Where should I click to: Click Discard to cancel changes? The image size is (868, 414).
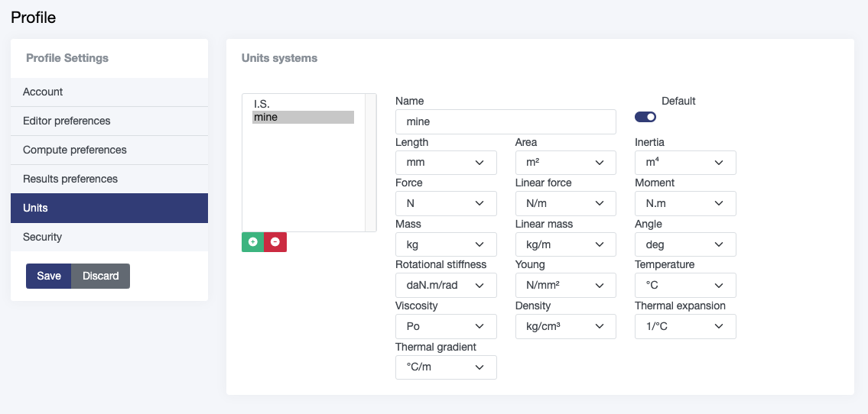100,276
